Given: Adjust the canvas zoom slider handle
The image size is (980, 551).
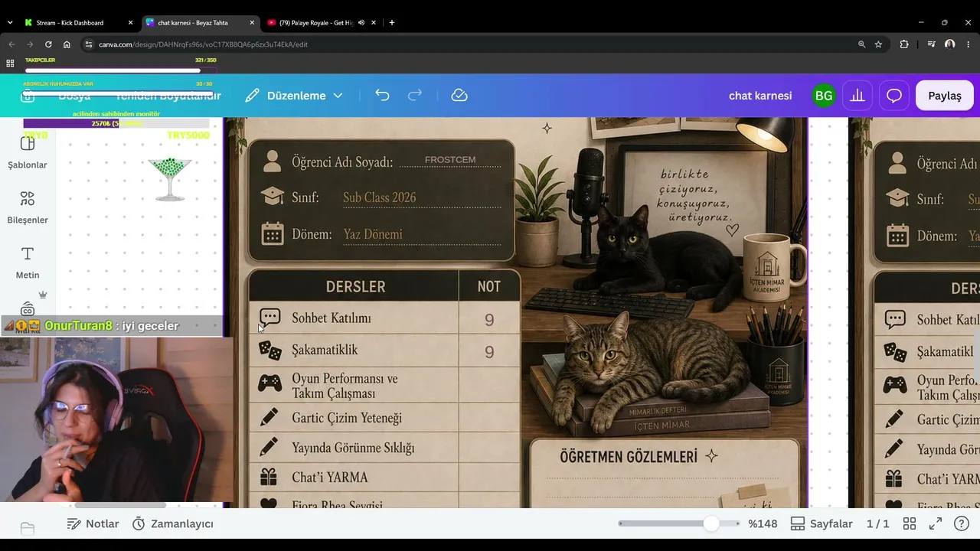Looking at the screenshot, I should pos(711,523).
